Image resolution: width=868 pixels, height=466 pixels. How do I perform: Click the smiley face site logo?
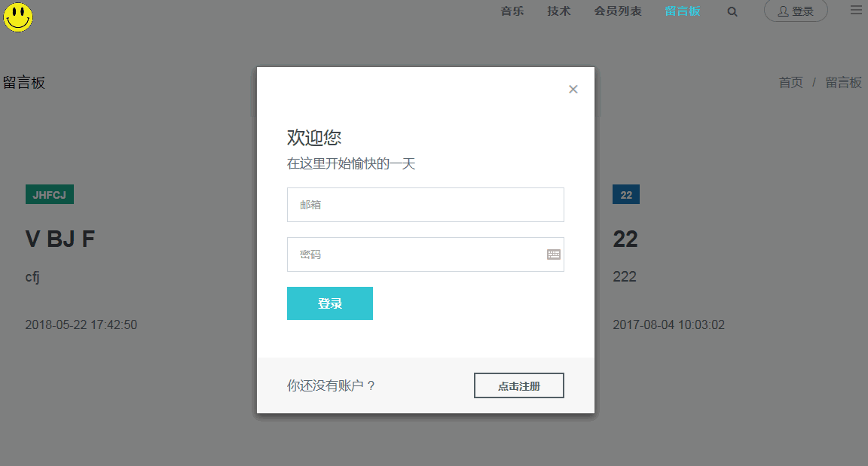pyautogui.click(x=17, y=17)
